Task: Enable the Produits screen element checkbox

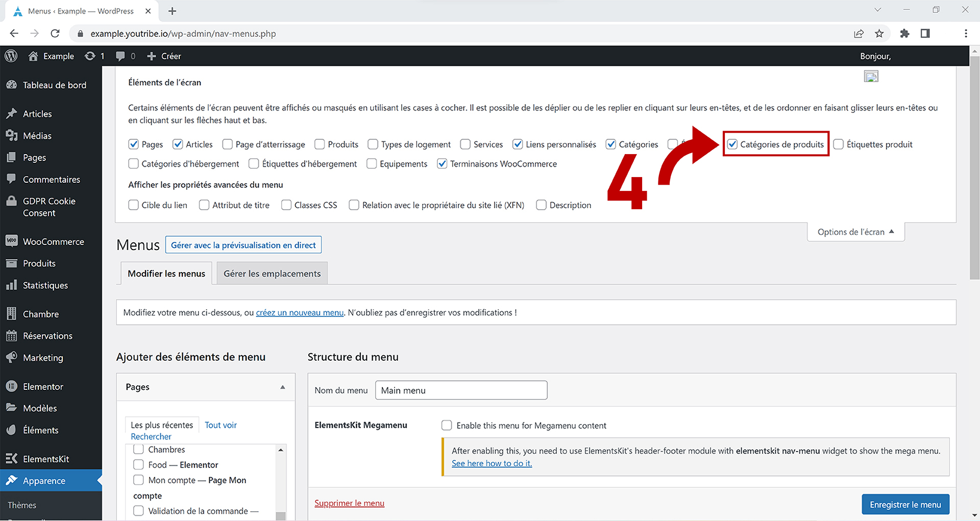Action: (320, 144)
